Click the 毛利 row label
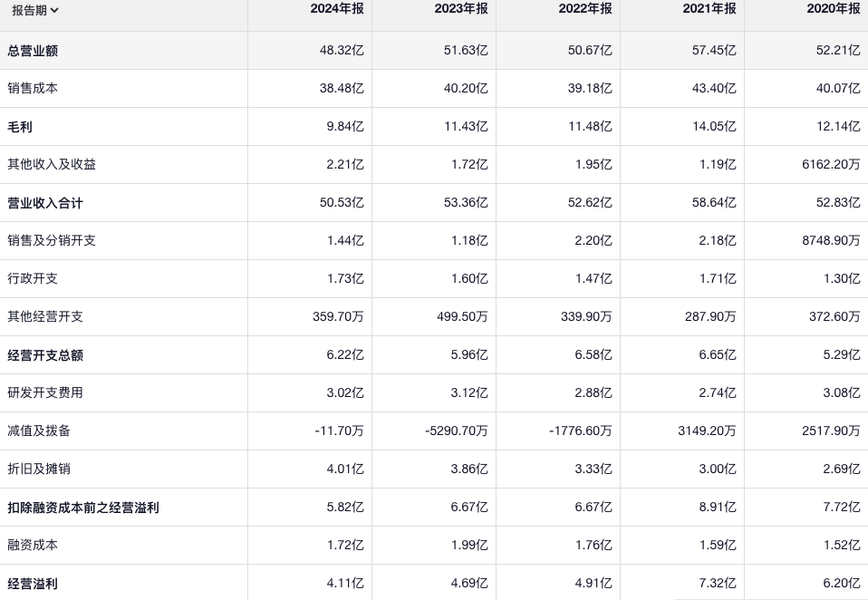 point(20,127)
